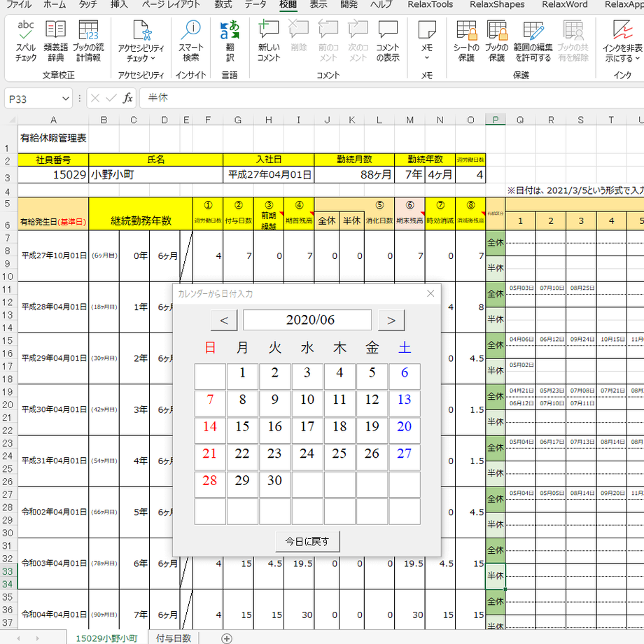
Task: Show ブックの統計情報 workbook statistics
Action: (88, 41)
